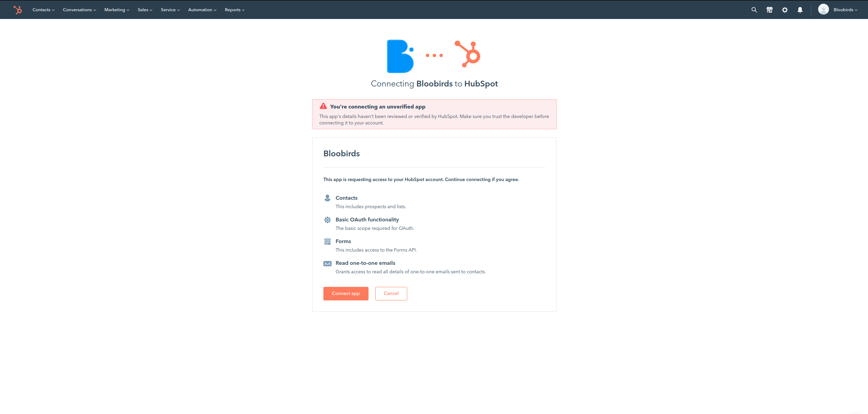Screen dimensions: 868x414
Task: Click the 'Forms' scope label
Action: [343, 241]
